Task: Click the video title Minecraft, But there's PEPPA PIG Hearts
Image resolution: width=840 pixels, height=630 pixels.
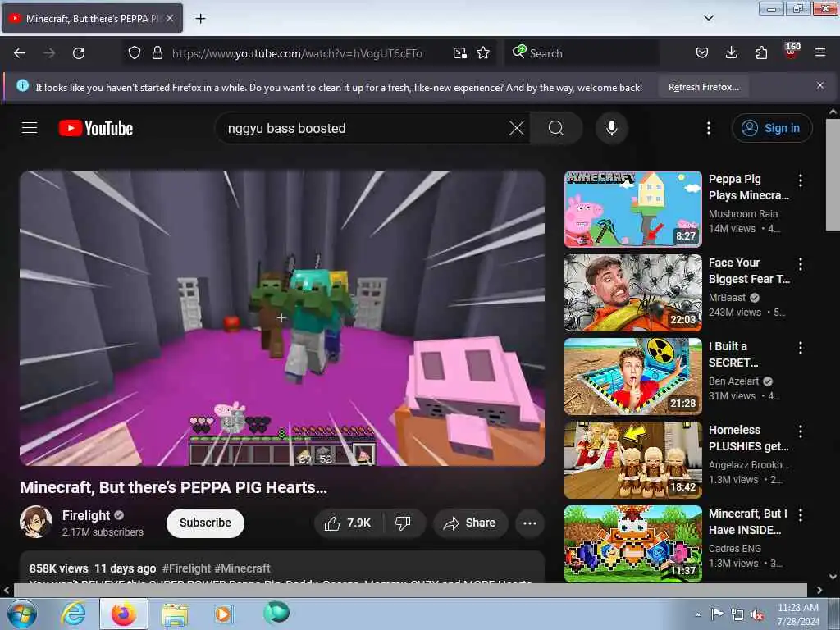Action: [x=173, y=487]
